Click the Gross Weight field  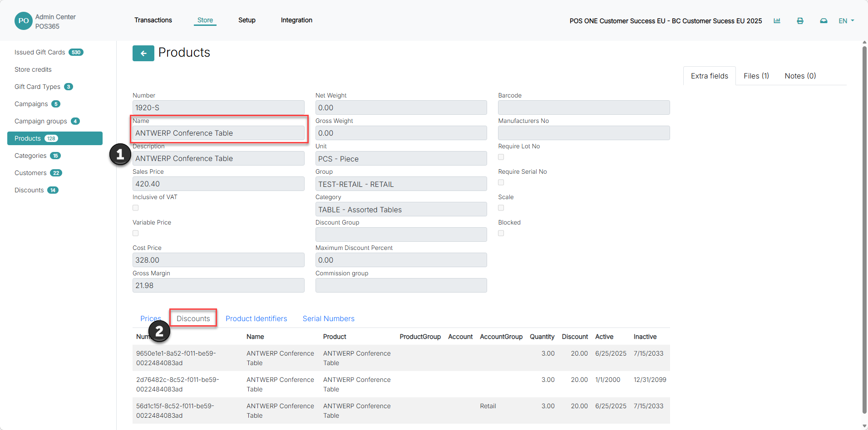tap(401, 133)
